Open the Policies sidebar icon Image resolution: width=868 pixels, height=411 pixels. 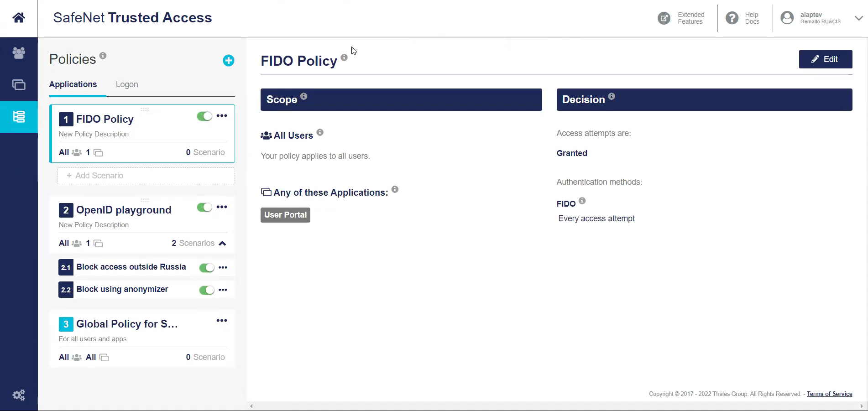pyautogui.click(x=19, y=117)
